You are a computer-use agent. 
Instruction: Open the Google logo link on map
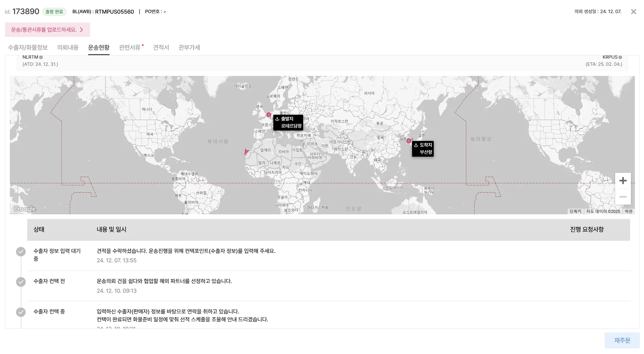point(25,209)
